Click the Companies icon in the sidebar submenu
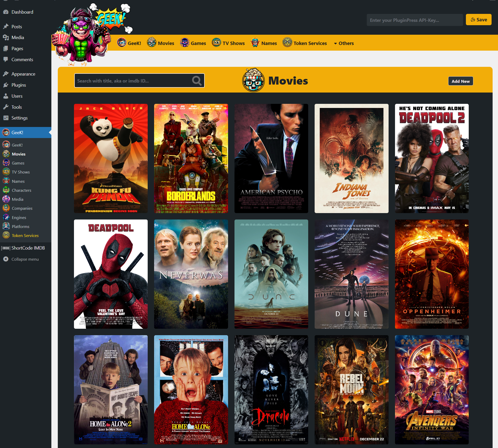Viewport: 498px width, 448px height. 6,208
